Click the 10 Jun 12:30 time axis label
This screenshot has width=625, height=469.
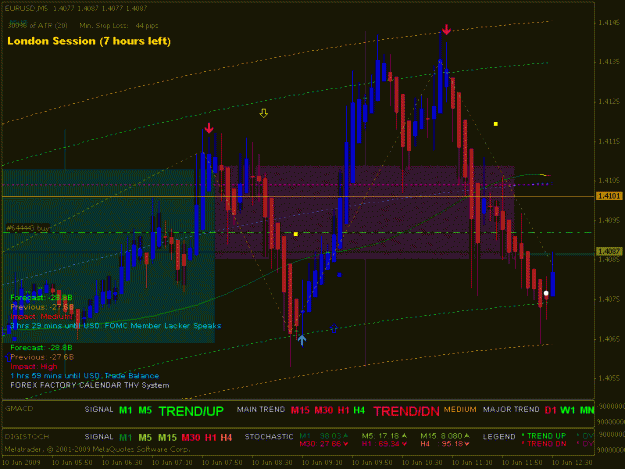point(572,462)
